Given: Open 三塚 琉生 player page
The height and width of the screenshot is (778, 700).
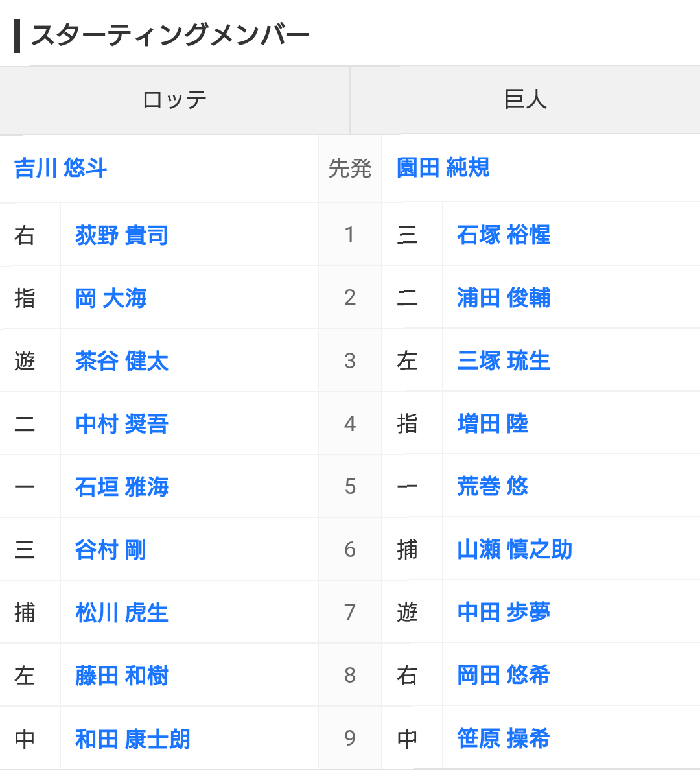Looking at the screenshot, I should coord(504,360).
